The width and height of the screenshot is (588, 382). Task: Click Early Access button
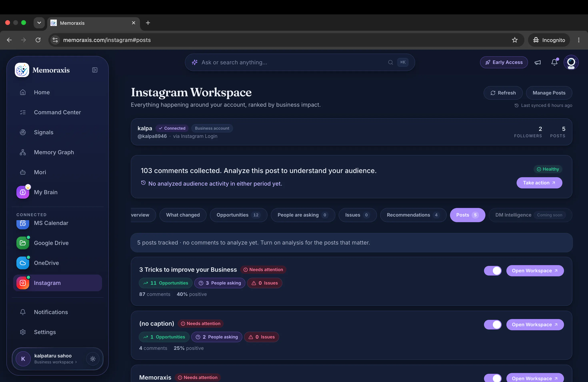504,62
